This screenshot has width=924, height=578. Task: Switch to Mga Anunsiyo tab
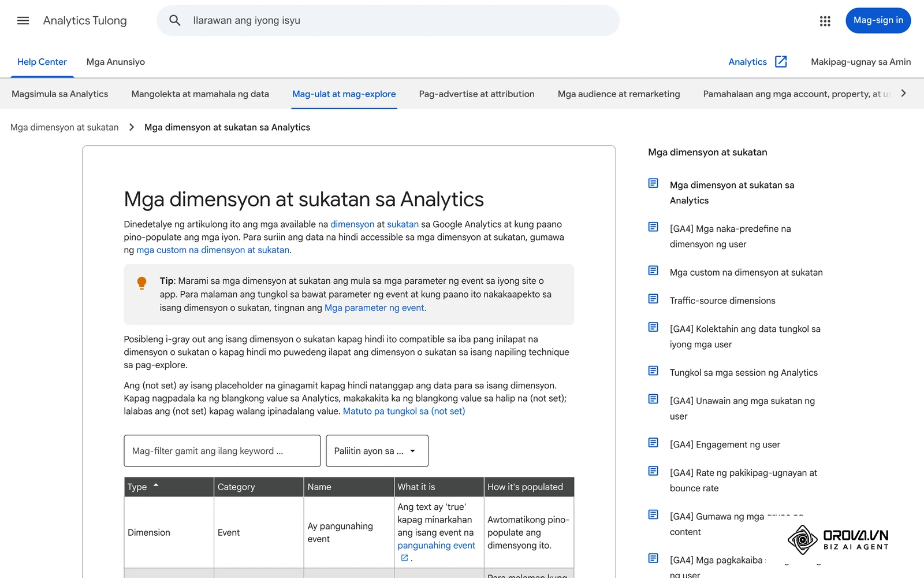pyautogui.click(x=115, y=62)
